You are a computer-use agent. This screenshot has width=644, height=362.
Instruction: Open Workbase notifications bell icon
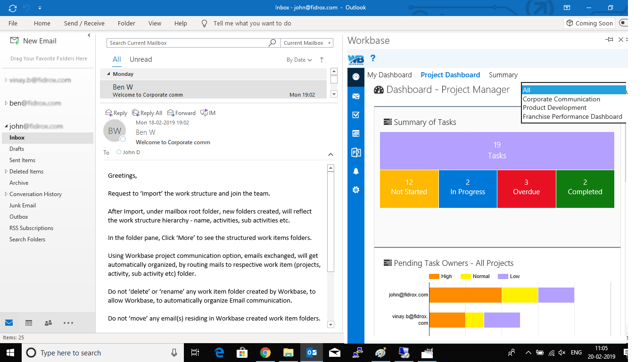(x=356, y=171)
